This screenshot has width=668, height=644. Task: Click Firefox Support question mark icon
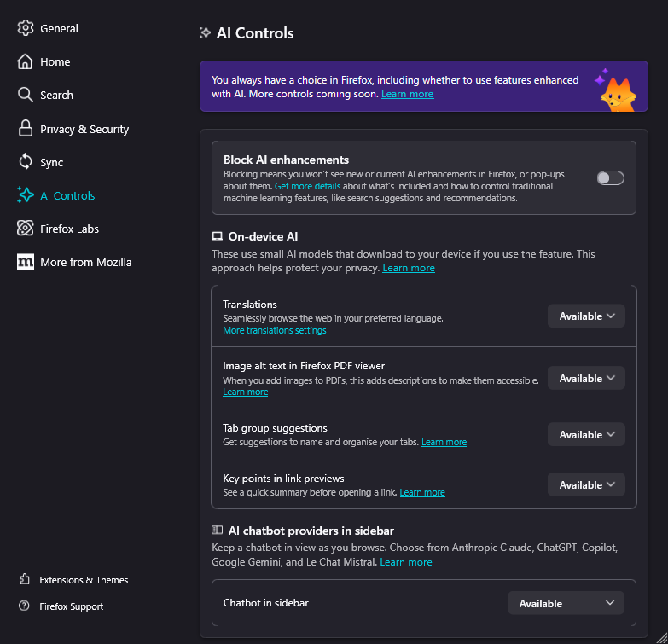pos(24,606)
